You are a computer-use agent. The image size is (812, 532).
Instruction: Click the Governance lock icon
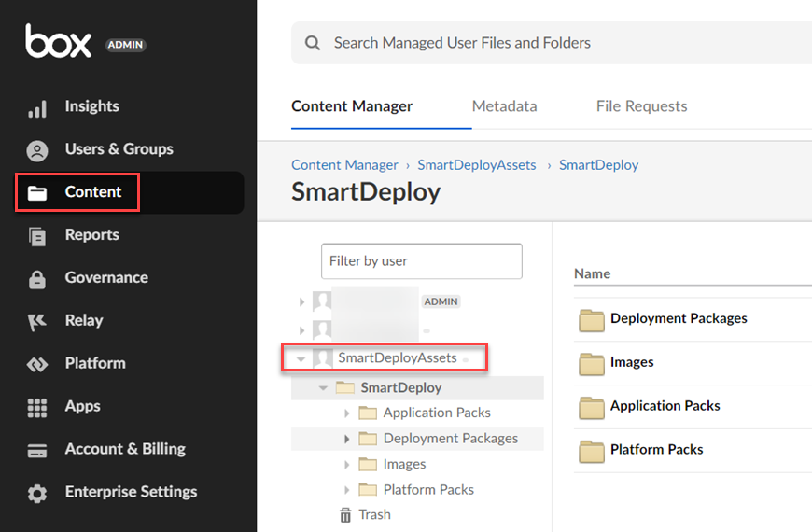click(37, 279)
